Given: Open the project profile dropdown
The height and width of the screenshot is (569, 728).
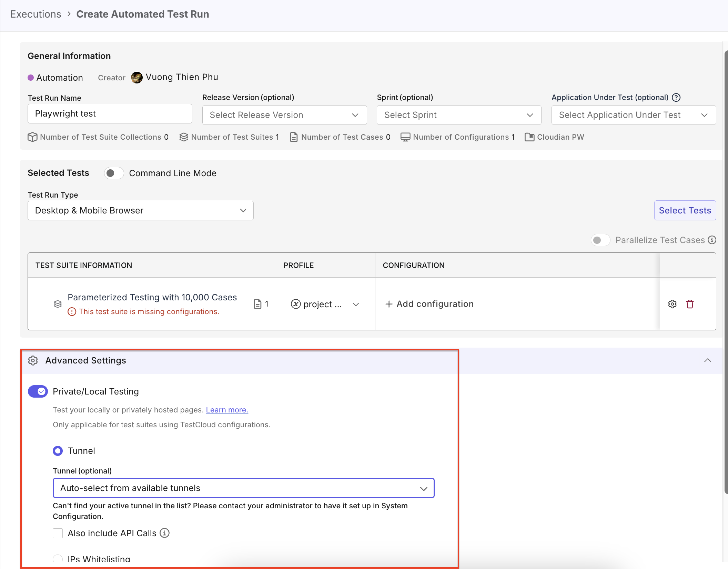Looking at the screenshot, I should [325, 304].
